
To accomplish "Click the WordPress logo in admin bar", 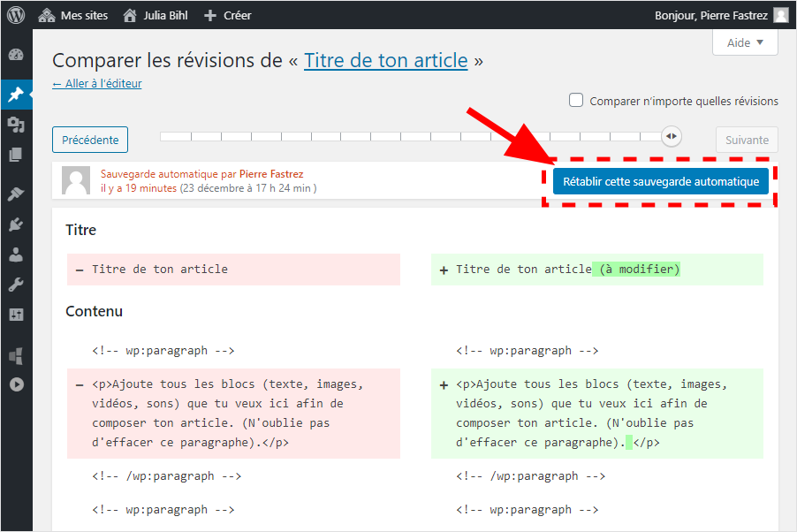I will coord(17,15).
